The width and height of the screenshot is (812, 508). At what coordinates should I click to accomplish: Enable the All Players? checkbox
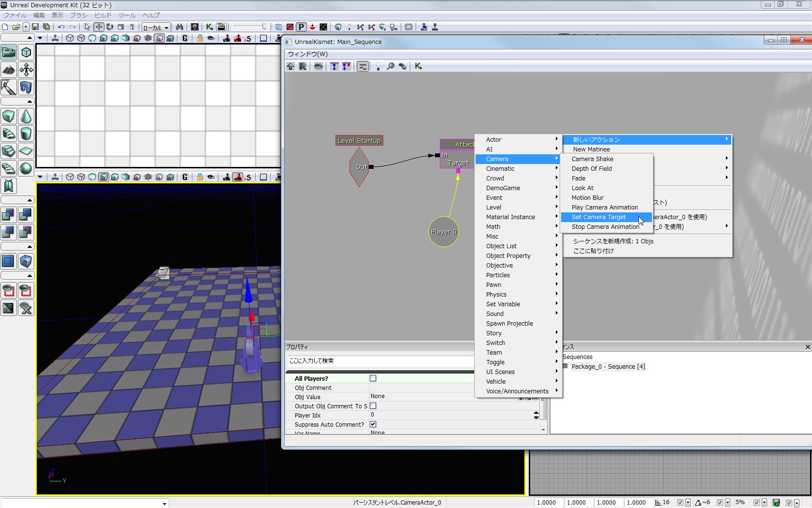click(x=373, y=378)
